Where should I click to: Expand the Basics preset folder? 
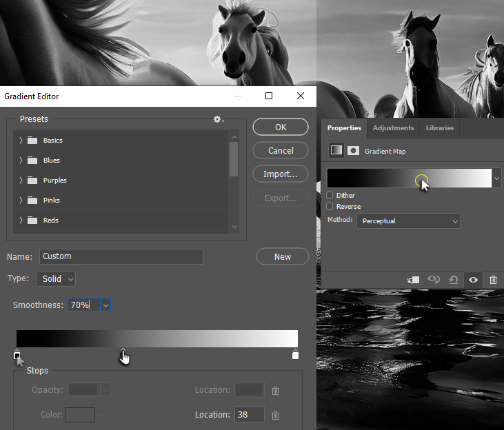point(21,141)
